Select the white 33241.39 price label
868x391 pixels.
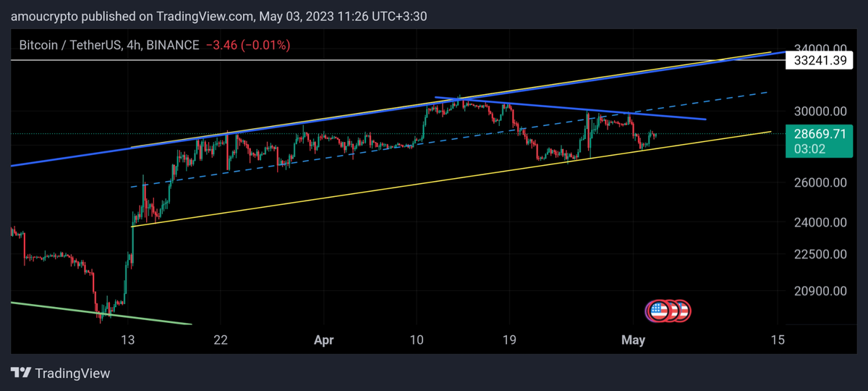(x=820, y=61)
